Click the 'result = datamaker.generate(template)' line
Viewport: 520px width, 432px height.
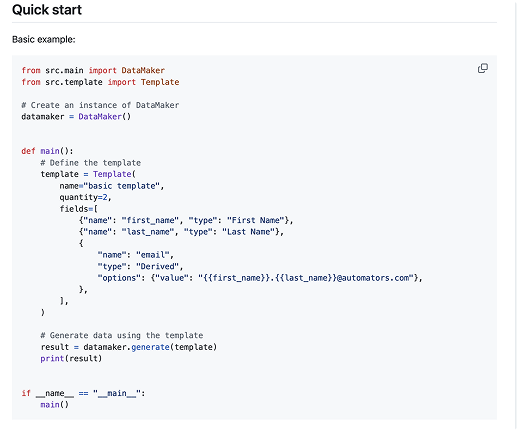tap(129, 347)
